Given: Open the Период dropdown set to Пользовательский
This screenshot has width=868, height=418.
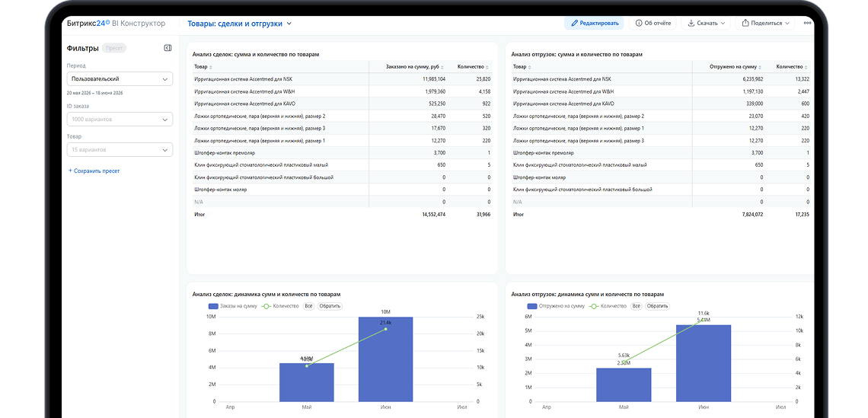Looking at the screenshot, I should click(120, 79).
